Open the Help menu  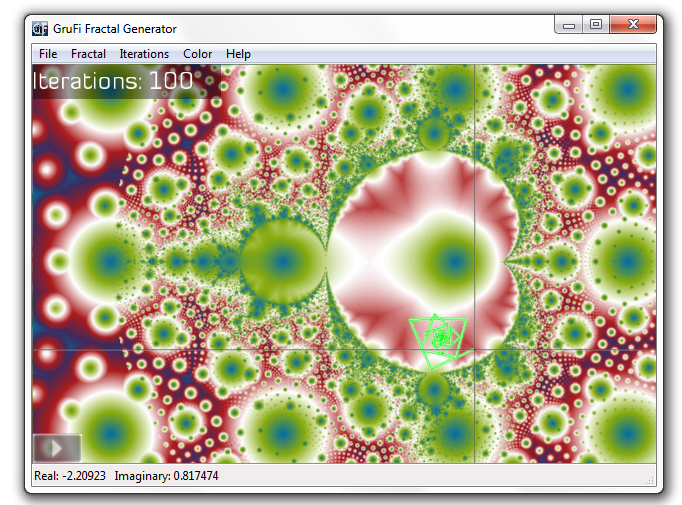pos(238,54)
